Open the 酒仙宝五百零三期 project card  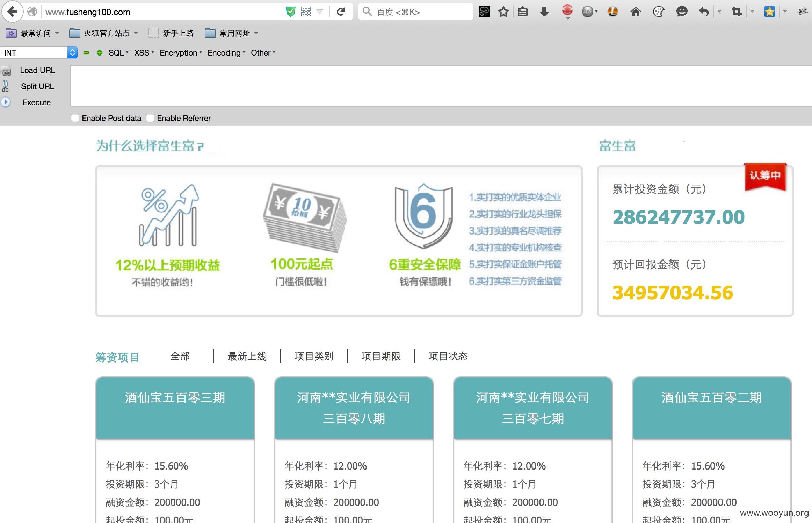pyautogui.click(x=175, y=397)
